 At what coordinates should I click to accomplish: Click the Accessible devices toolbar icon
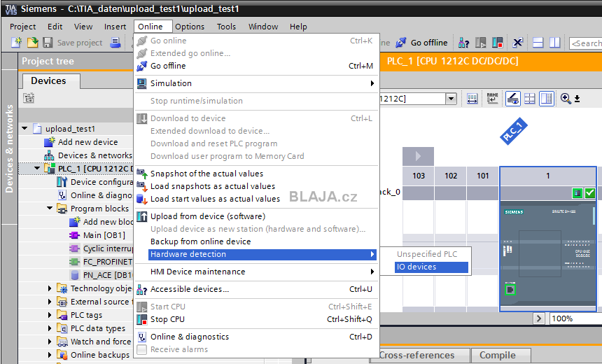click(x=463, y=43)
